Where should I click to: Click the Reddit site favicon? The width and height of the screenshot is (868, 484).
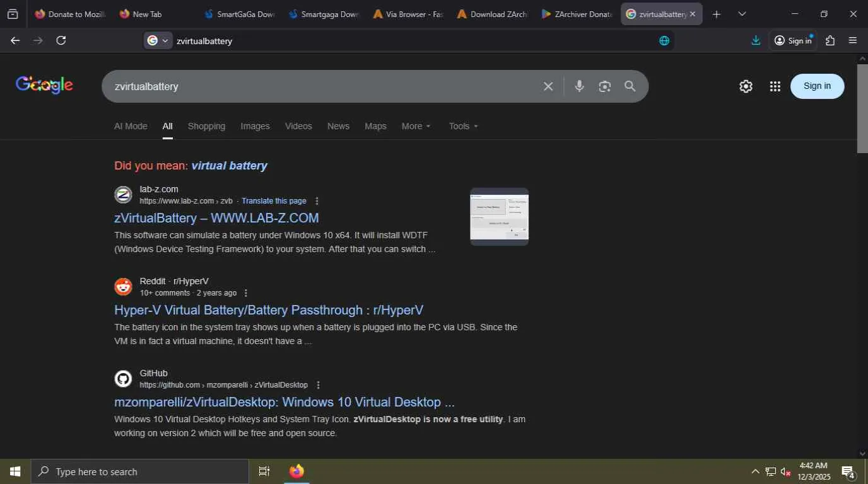coord(123,287)
